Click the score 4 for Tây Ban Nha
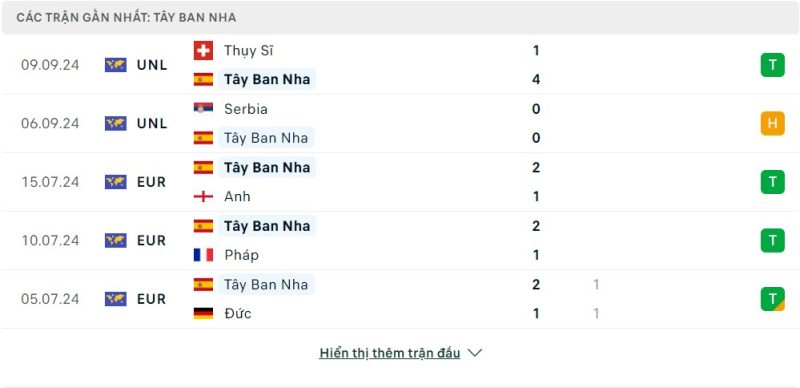The height and width of the screenshot is (388, 800). click(536, 80)
